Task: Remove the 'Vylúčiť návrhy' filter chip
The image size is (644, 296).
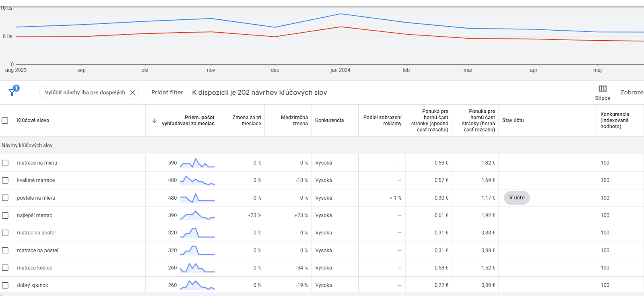Action: point(132,93)
